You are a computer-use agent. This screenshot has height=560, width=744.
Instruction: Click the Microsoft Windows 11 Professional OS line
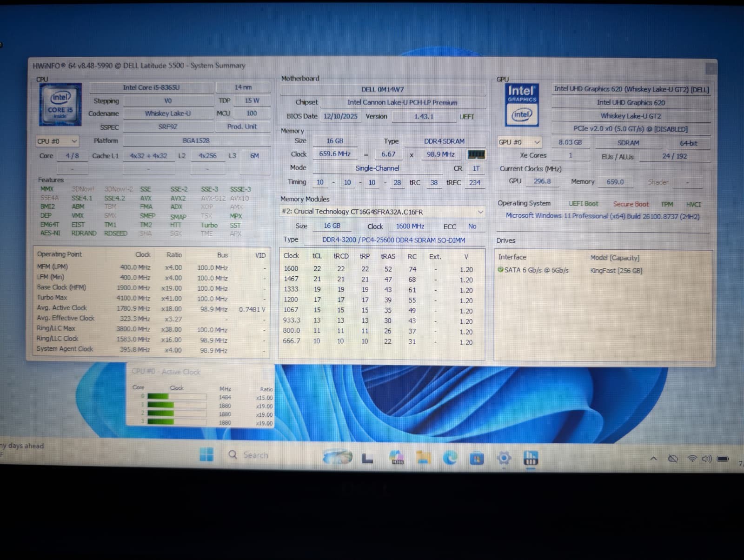tap(603, 216)
